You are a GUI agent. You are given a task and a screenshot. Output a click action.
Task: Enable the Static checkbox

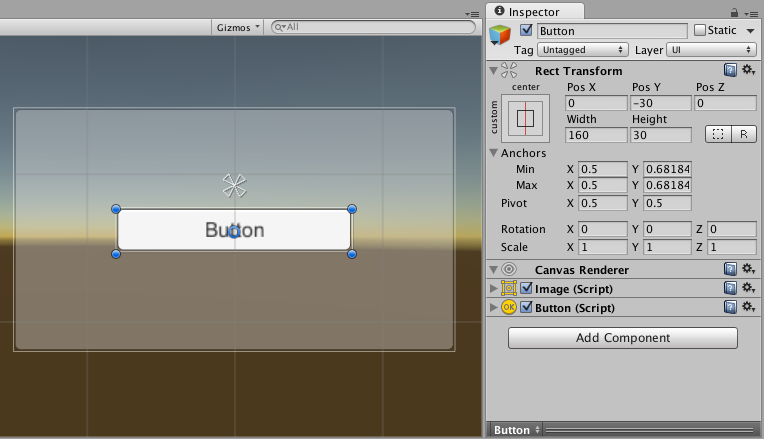pyautogui.click(x=700, y=30)
